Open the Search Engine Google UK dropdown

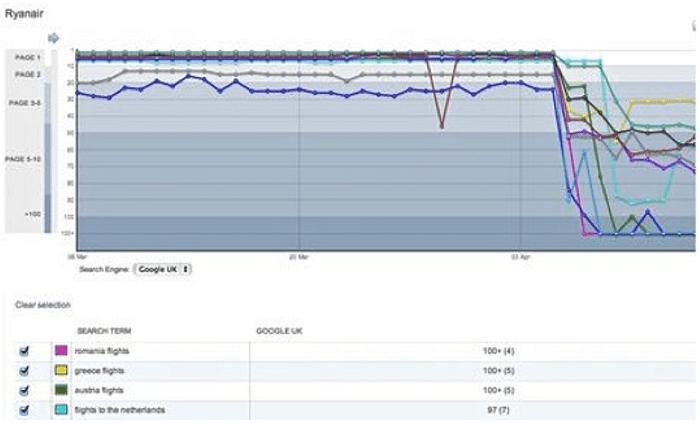coord(165,269)
